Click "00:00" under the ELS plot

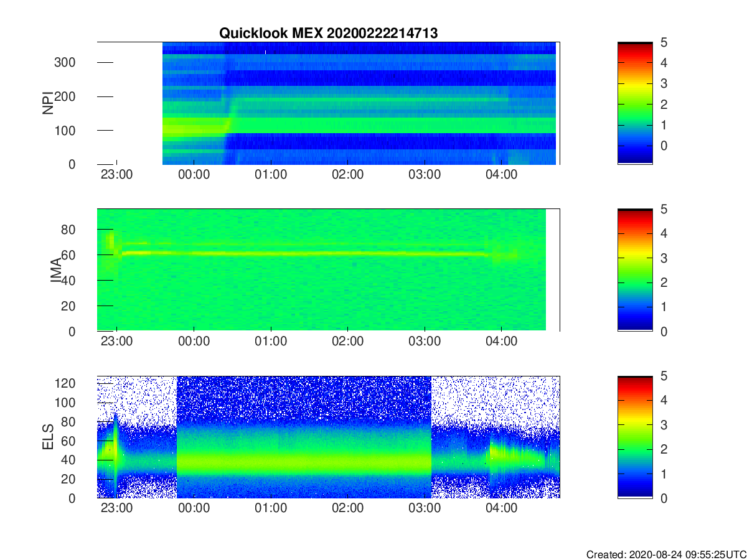[194, 508]
